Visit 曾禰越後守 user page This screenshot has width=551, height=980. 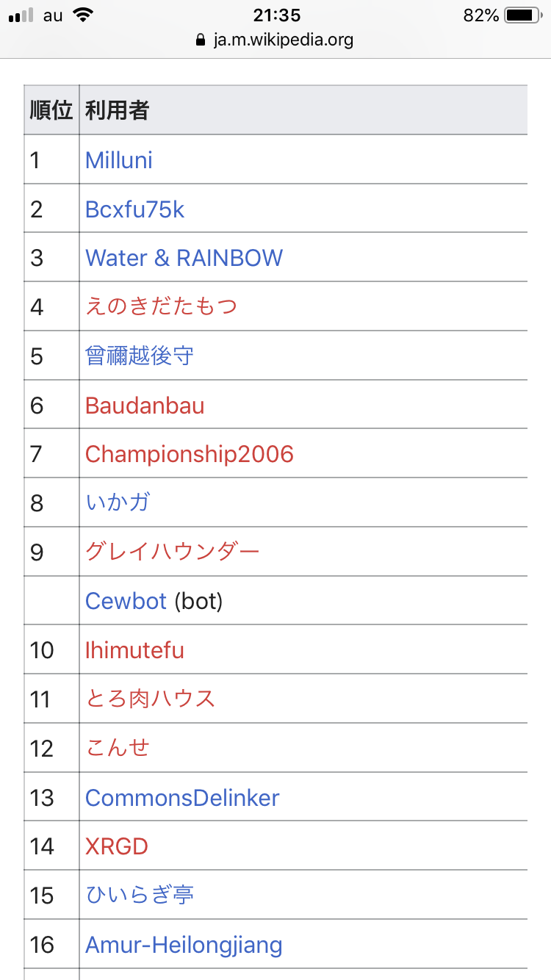coord(140,356)
